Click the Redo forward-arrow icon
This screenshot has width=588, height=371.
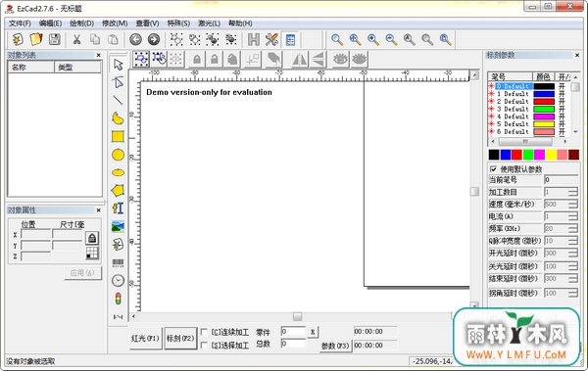[x=154, y=39]
